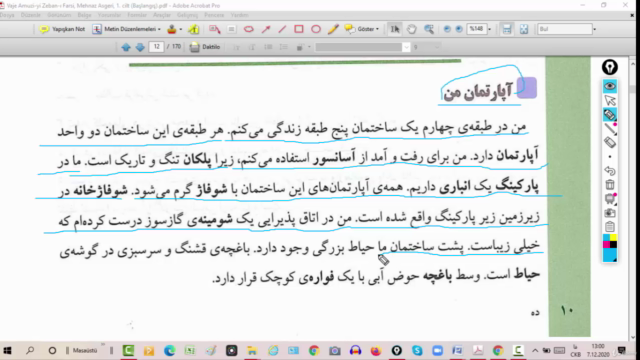
Task: Select the red oval drawing tool
Action: (316, 29)
